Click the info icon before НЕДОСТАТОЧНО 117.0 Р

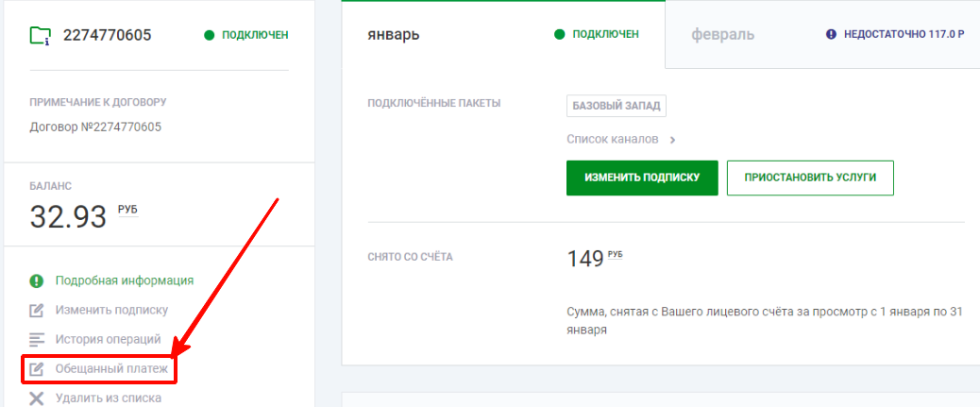pos(831,35)
